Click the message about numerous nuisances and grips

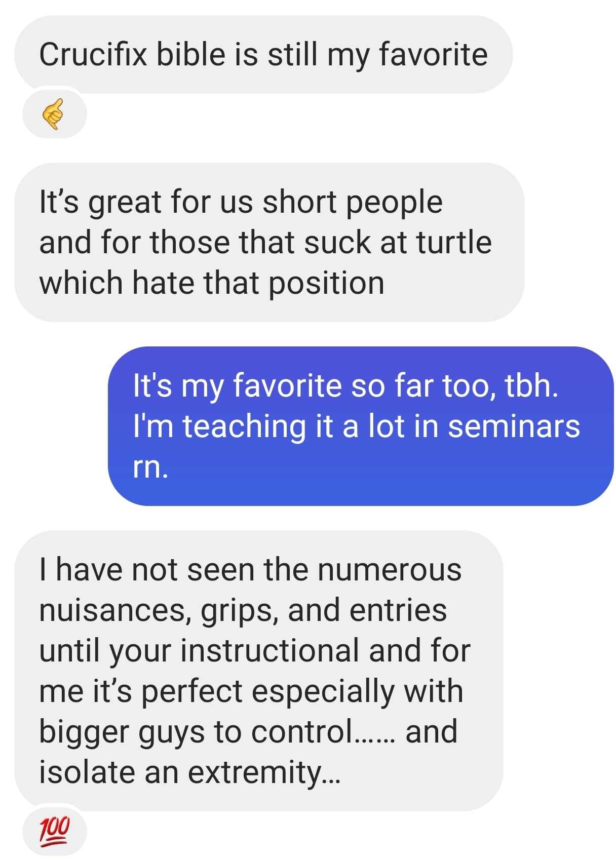pos(258,670)
